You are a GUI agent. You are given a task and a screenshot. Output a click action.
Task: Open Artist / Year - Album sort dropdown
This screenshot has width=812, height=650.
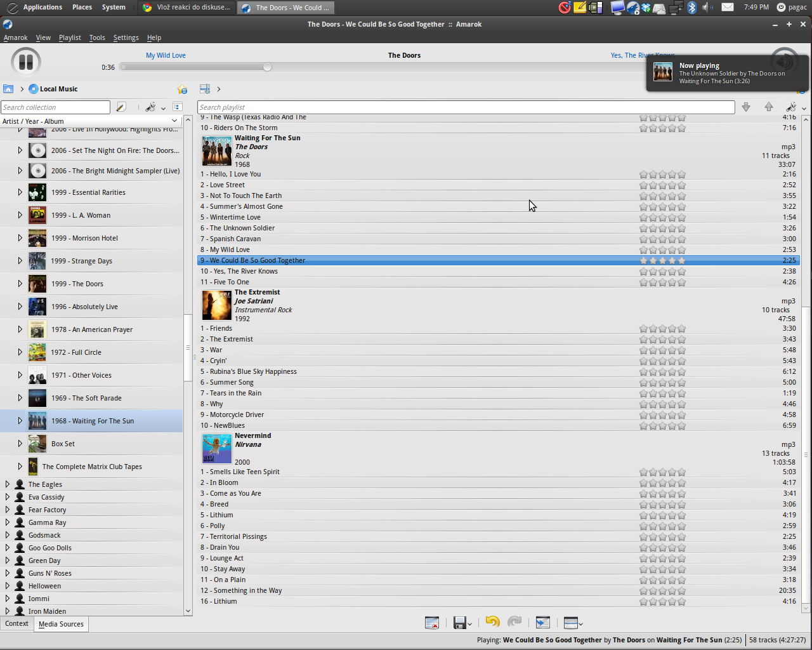point(90,121)
